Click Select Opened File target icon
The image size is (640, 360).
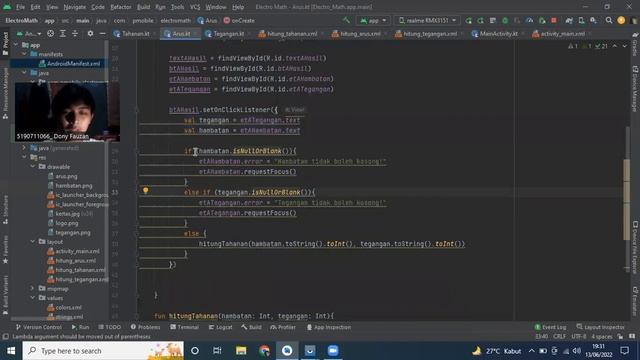[50, 33]
